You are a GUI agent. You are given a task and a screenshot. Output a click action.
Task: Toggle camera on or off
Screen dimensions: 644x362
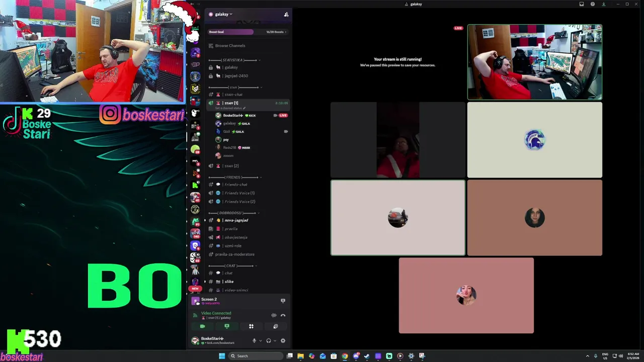tap(202, 326)
